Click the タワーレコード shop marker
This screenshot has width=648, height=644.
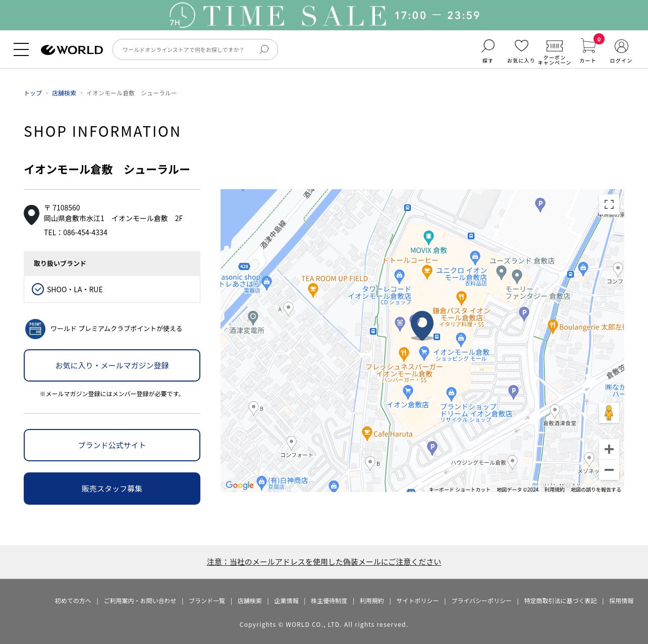(400, 276)
